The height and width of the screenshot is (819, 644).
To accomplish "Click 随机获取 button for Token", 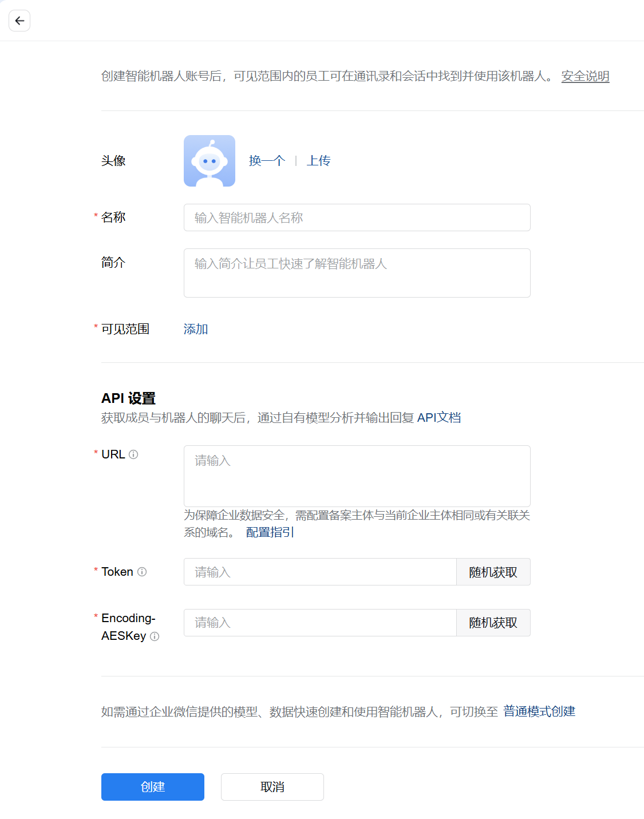I will (x=493, y=572).
